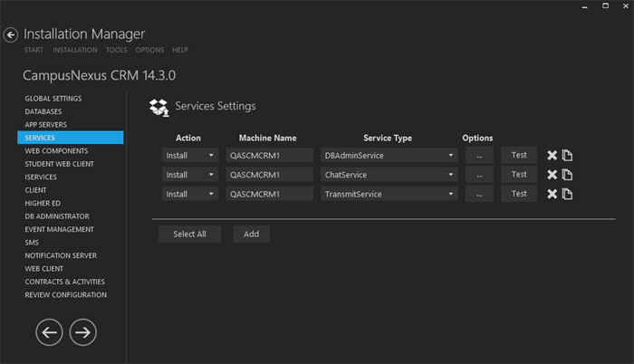Viewport: 634px width, 364px height.
Task: Open the OPTIONS menu
Action: [149, 50]
